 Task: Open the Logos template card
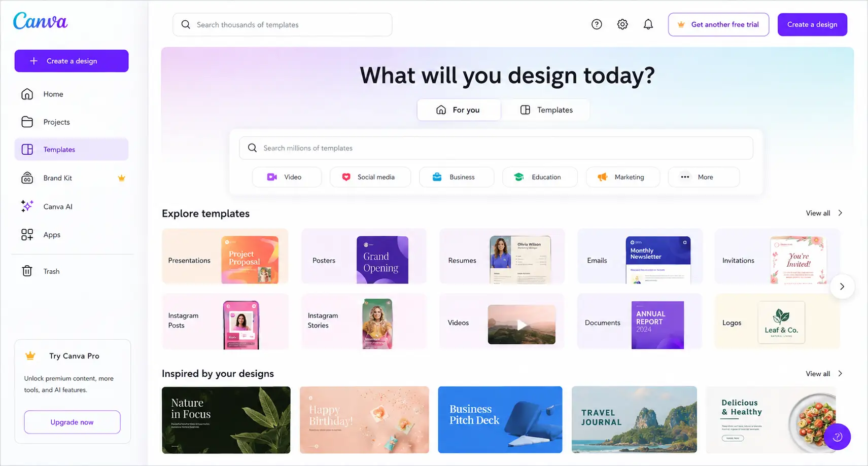coord(777,321)
